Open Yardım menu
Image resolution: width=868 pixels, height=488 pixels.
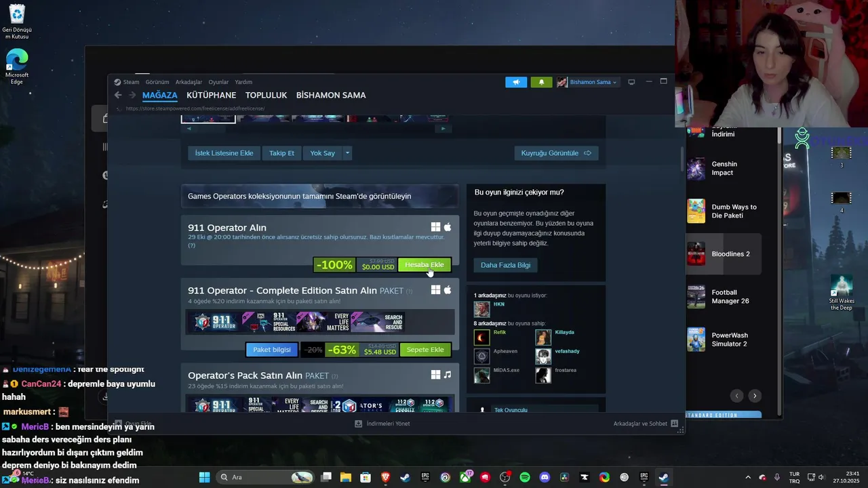(243, 82)
